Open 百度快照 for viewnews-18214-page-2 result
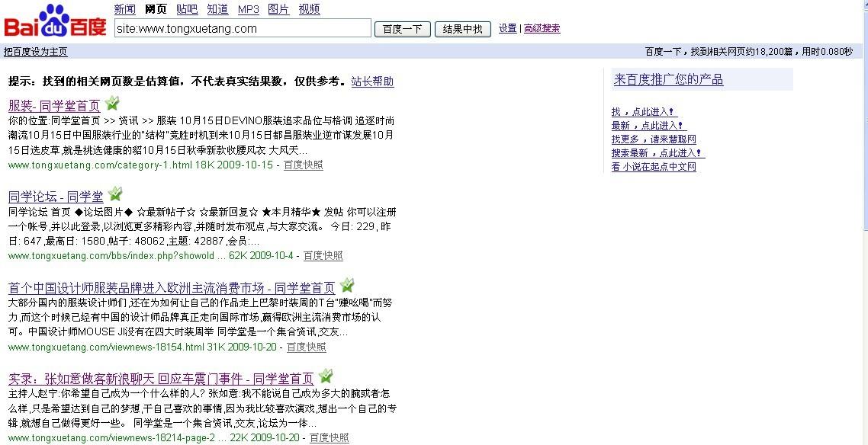This screenshot has height=445, width=868. point(329,438)
